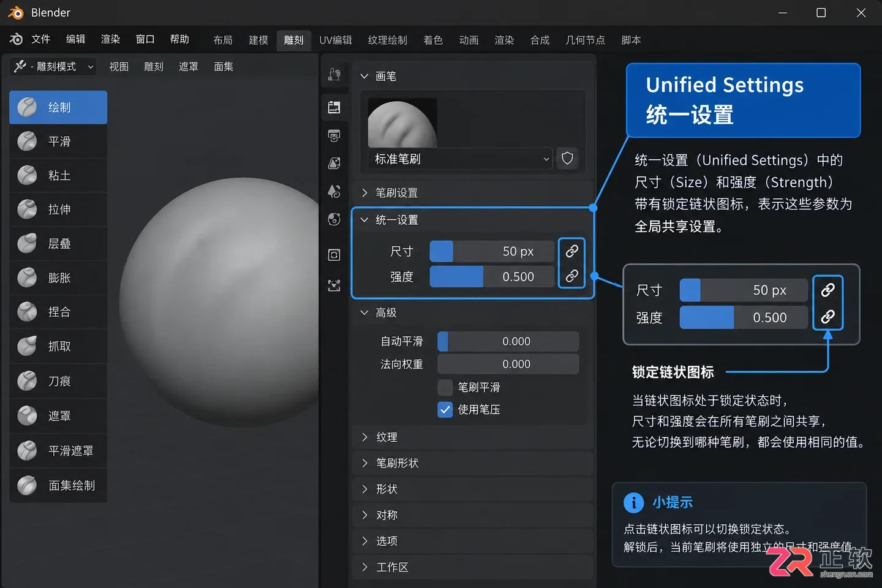
Task: Select the 遮罩 (Mask) brush tool
Action: click(x=58, y=416)
